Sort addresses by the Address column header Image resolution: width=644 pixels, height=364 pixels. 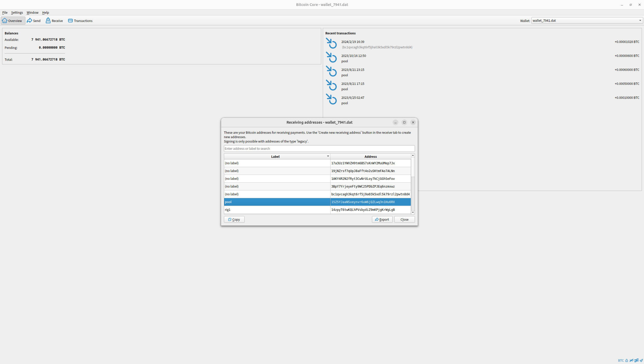point(370,157)
